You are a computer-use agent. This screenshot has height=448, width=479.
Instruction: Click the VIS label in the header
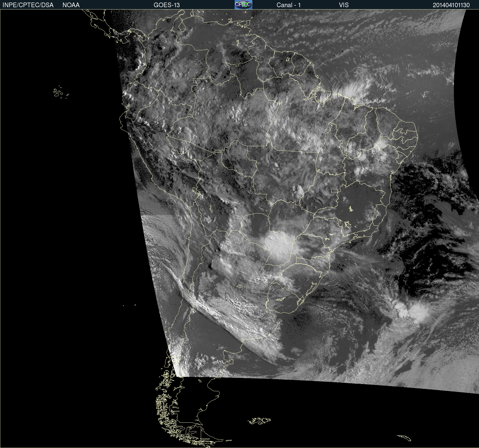coord(344,5)
